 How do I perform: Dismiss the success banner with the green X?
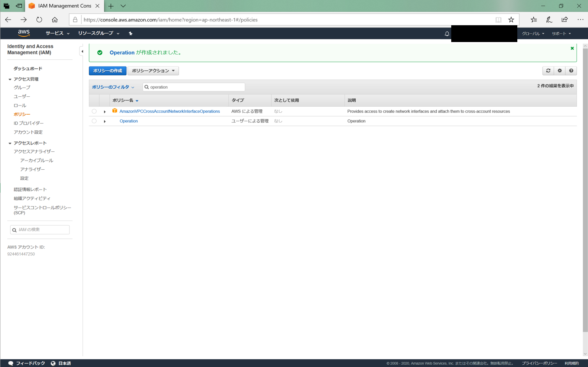(x=572, y=48)
